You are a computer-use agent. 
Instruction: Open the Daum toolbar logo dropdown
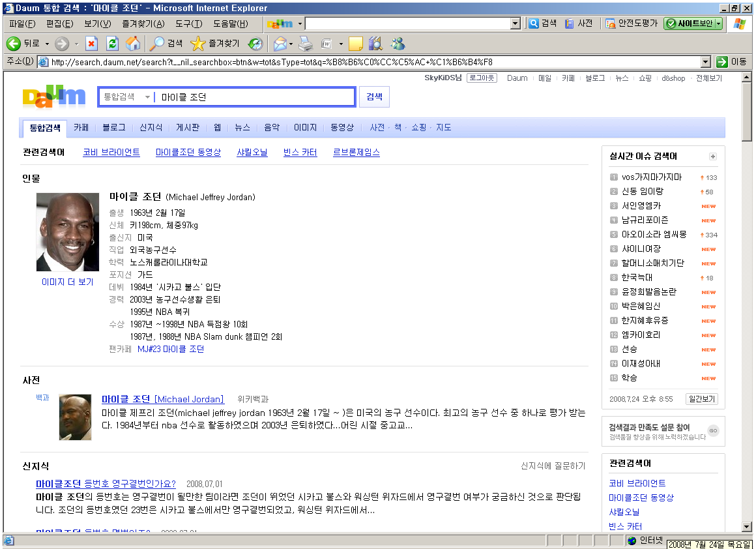300,23
